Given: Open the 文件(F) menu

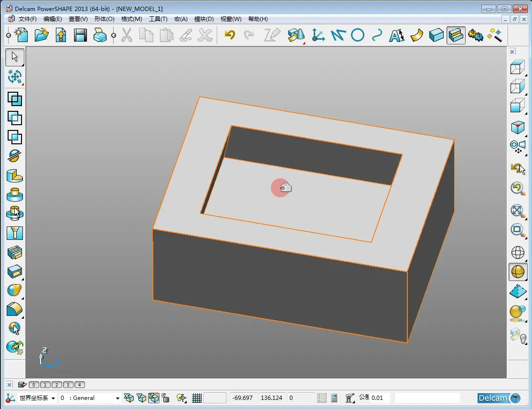Looking at the screenshot, I should click(27, 19).
